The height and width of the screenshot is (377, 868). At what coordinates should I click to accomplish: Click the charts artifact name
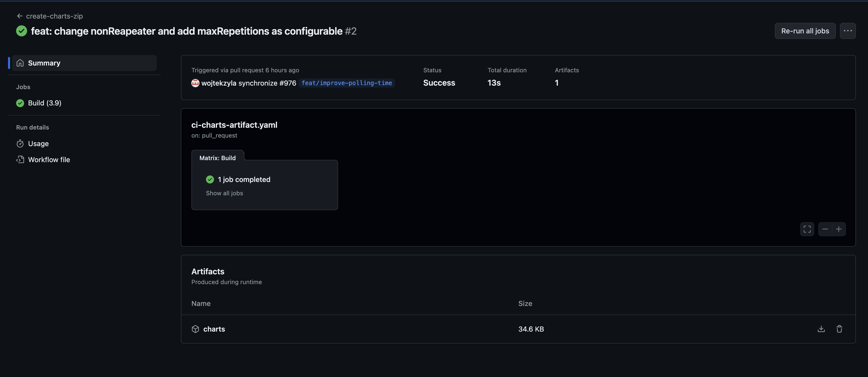coord(214,329)
